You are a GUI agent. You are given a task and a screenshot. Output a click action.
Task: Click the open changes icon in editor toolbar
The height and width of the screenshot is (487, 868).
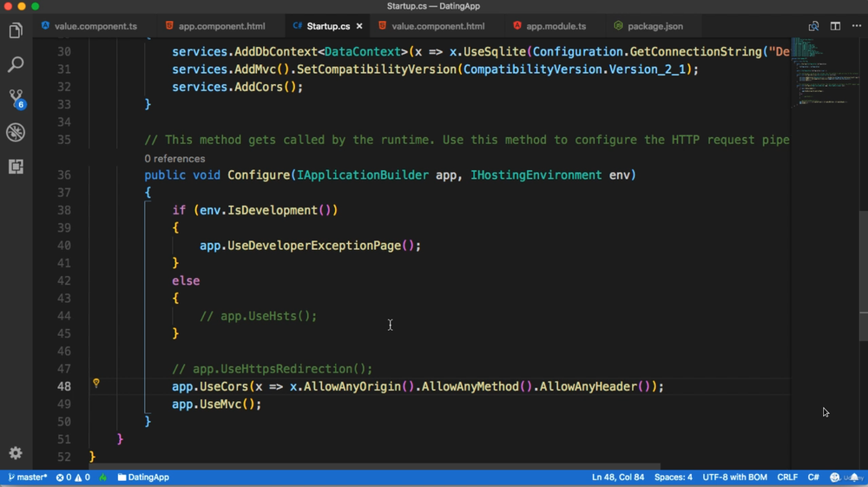coord(813,26)
